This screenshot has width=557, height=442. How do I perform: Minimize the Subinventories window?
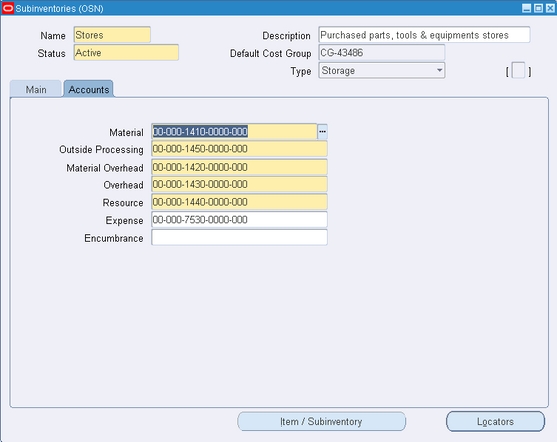pos(527,8)
